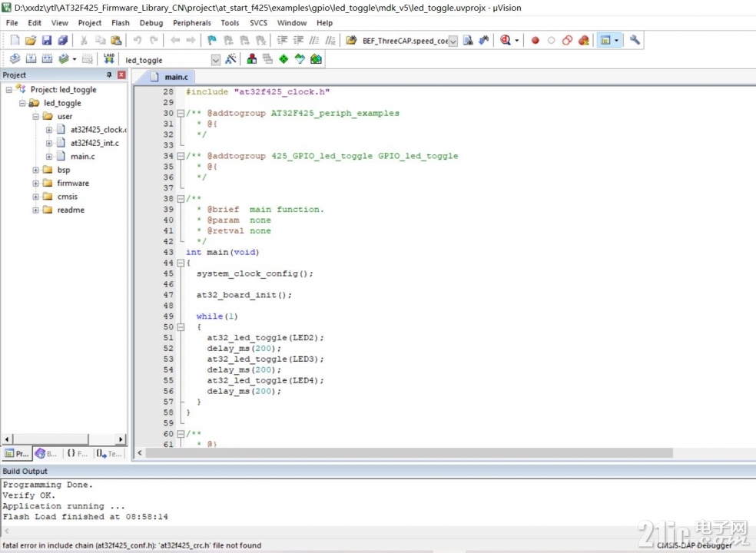Open find text combo BEF_ThreeCAP dropdown

coord(453,41)
